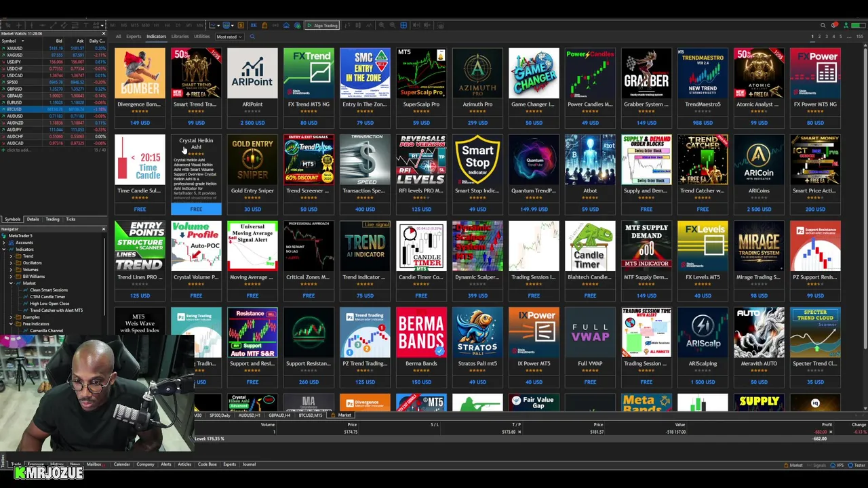
Task: Select Trend Catcher with Alert MT5 in Navigator
Action: [56, 310]
